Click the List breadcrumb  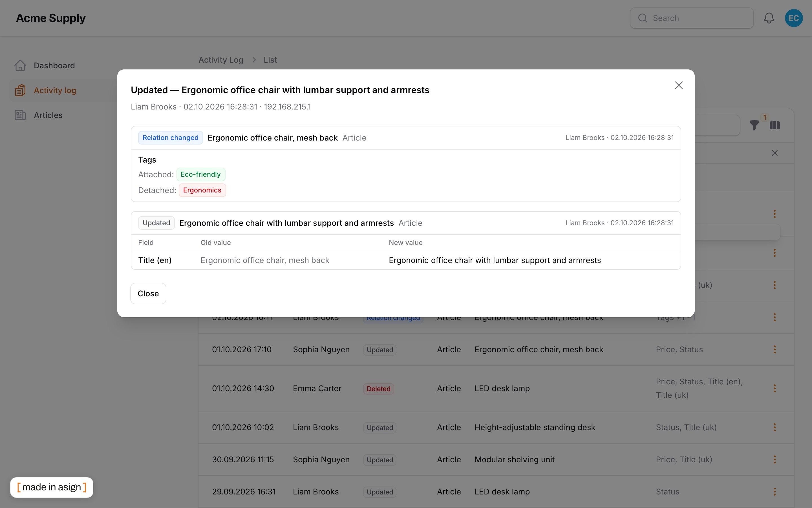pos(270,60)
